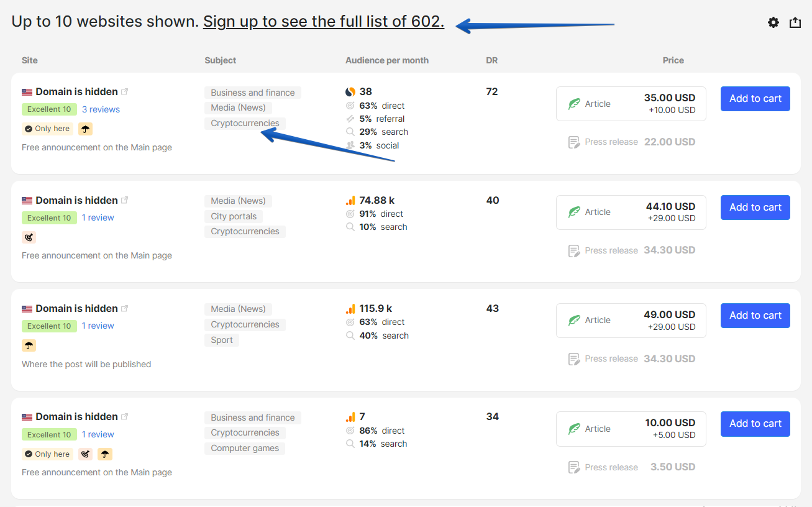This screenshot has width=812, height=507.
Task: Open external link icon beside first hidden domain
Action: click(125, 91)
